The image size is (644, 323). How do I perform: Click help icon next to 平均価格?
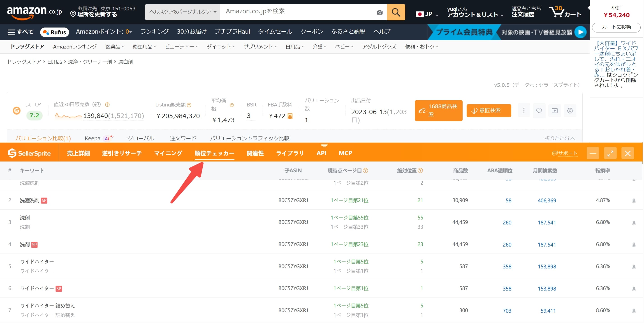coord(232,105)
